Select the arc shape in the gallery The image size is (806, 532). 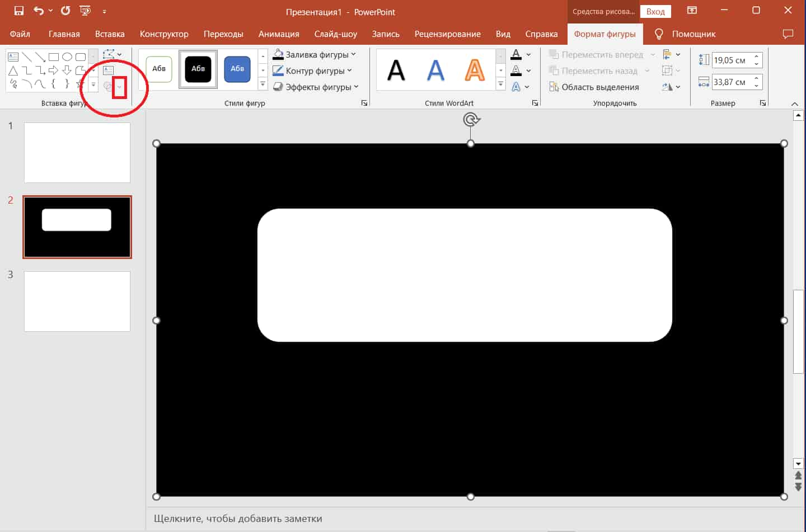pyautogui.click(x=27, y=84)
